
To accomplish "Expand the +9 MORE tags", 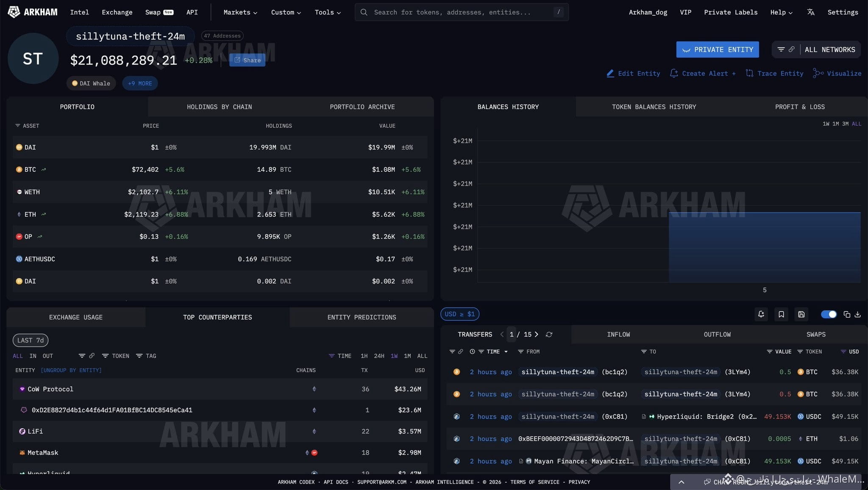I will (140, 84).
